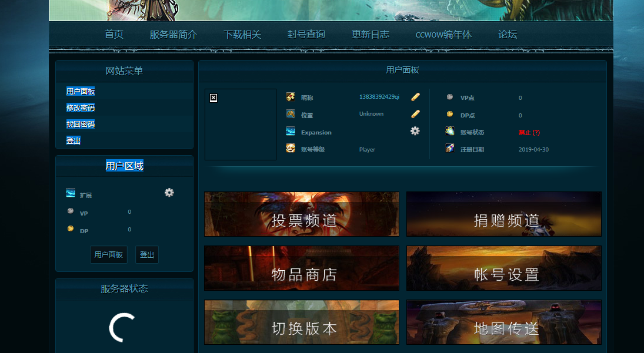Click the X icon on the avatar image

tap(213, 98)
